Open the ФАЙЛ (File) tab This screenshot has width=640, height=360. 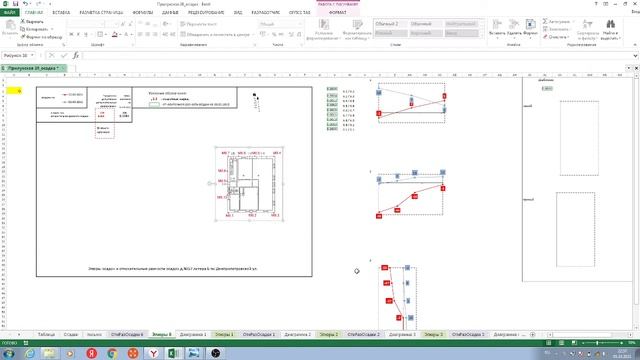pos(9,13)
